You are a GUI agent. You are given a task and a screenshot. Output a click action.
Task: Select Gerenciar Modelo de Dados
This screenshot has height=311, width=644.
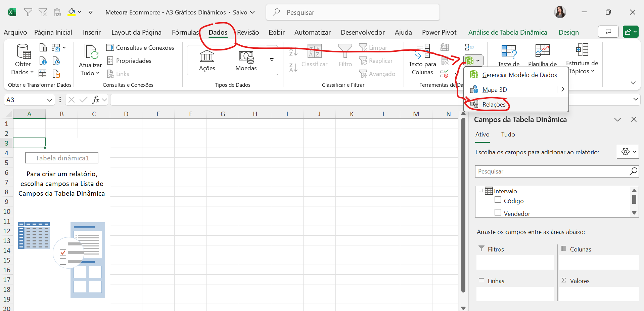516,75
